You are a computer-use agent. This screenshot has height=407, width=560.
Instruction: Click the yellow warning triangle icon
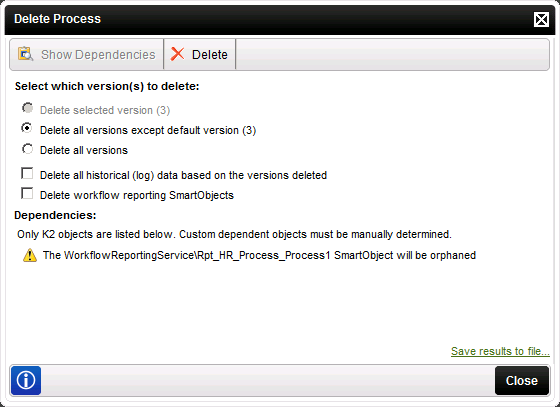(x=30, y=255)
